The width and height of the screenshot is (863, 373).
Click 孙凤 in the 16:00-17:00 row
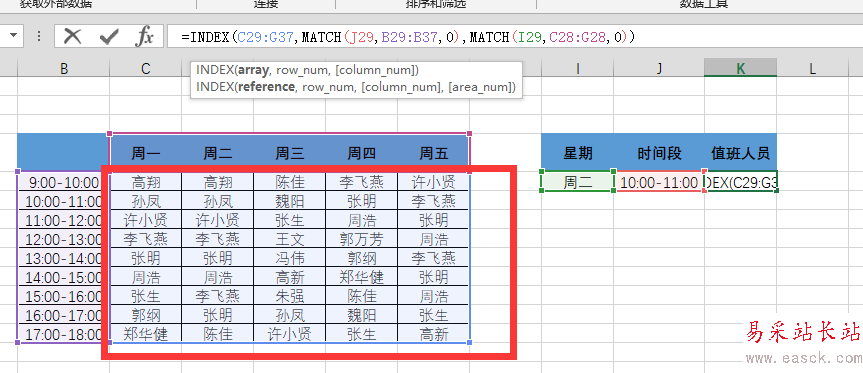290,315
